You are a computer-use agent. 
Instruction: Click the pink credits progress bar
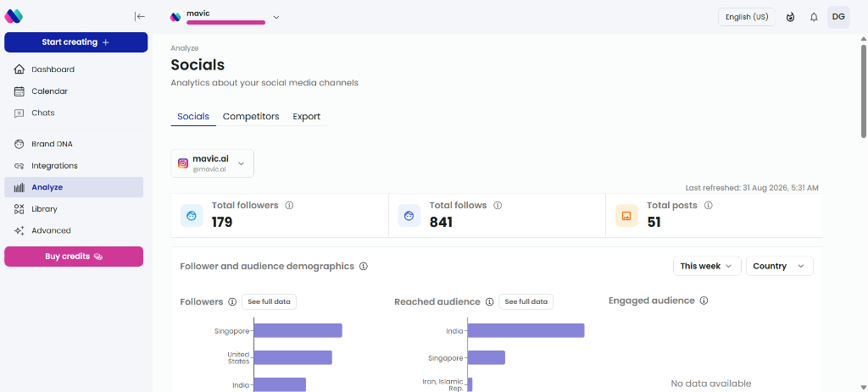point(225,23)
